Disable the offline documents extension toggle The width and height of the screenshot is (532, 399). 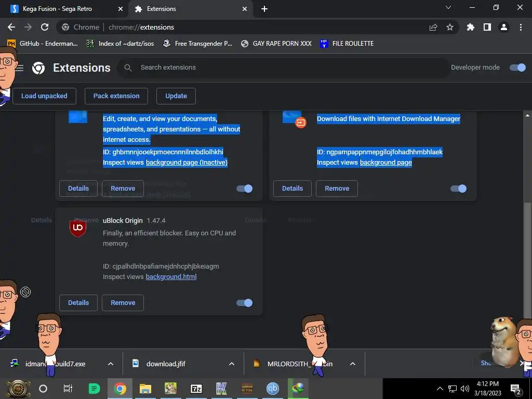[x=244, y=188]
